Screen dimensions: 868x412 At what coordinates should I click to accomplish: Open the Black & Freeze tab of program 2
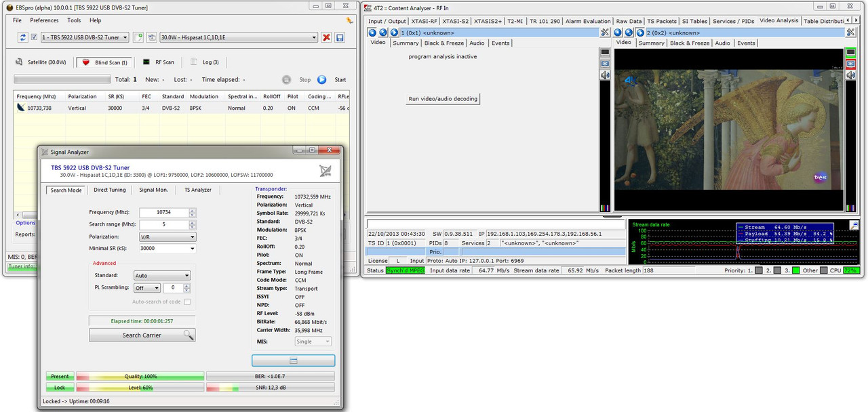coord(689,43)
